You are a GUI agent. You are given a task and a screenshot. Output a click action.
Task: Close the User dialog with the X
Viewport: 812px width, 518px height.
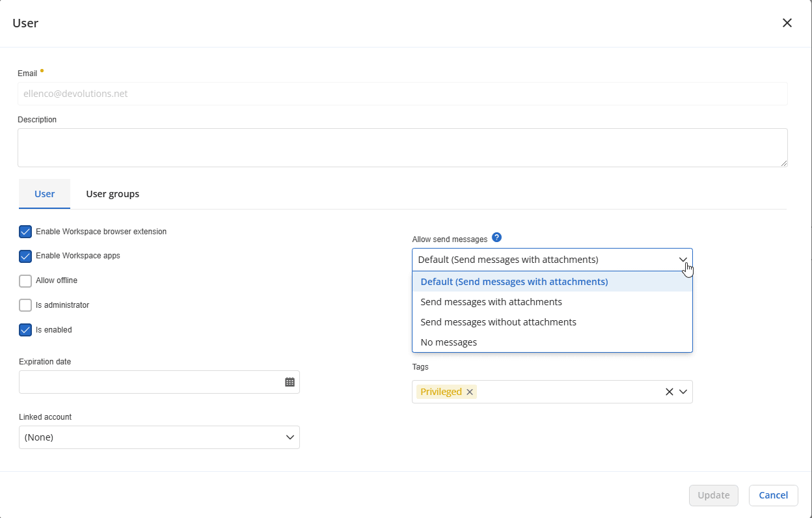click(x=787, y=23)
